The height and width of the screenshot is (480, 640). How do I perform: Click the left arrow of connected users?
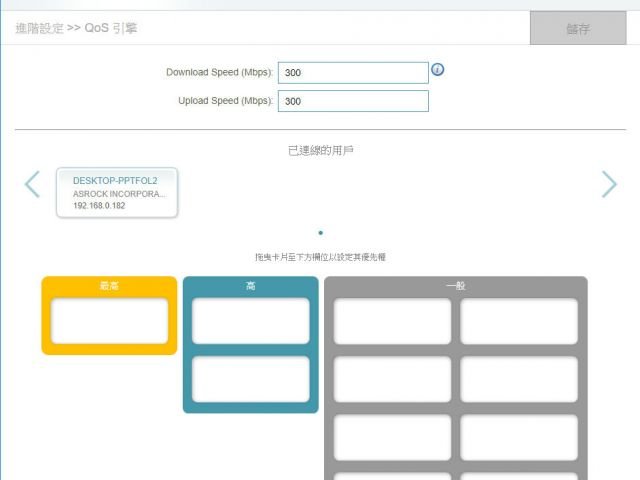click(32, 184)
